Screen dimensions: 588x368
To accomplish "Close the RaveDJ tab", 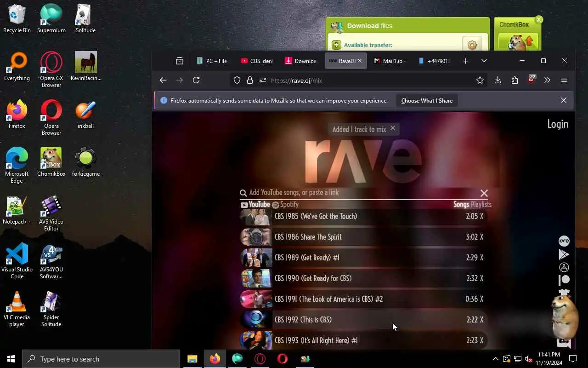I will [x=360, y=61].
